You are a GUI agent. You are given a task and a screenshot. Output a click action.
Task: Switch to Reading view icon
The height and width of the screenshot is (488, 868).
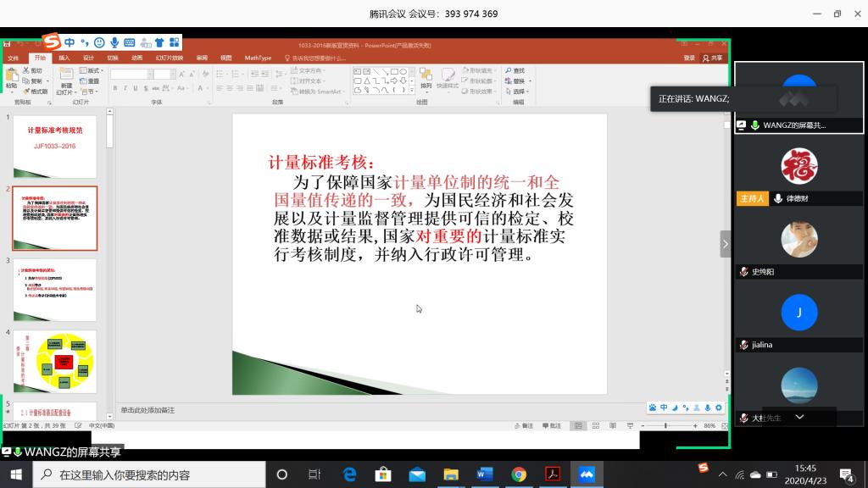(613, 426)
